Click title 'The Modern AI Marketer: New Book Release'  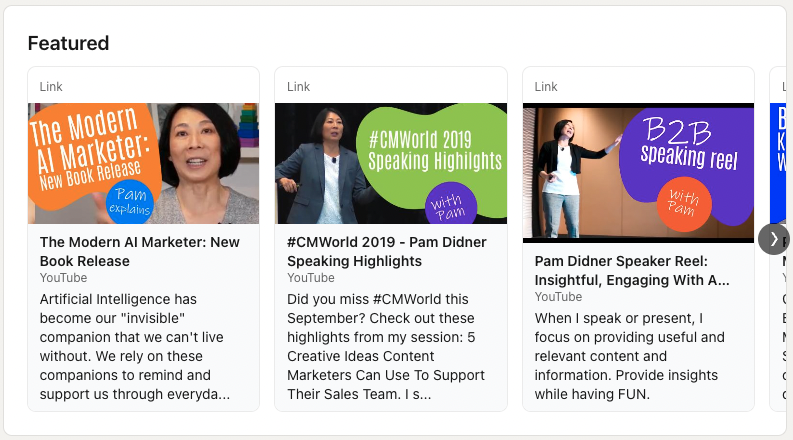click(x=140, y=251)
